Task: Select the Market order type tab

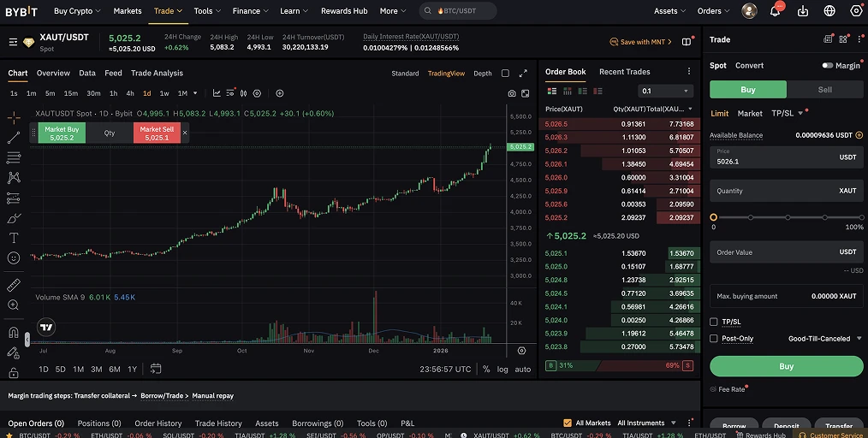Action: click(x=750, y=114)
